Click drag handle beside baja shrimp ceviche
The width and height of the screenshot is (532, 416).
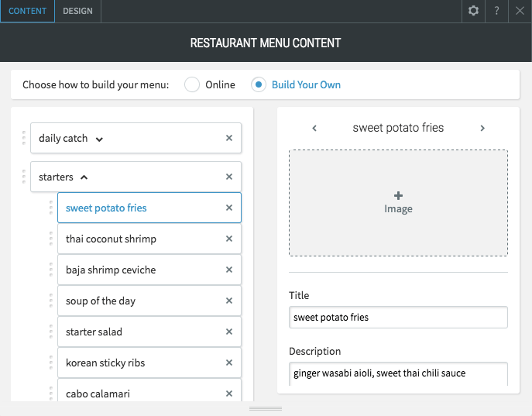51,270
